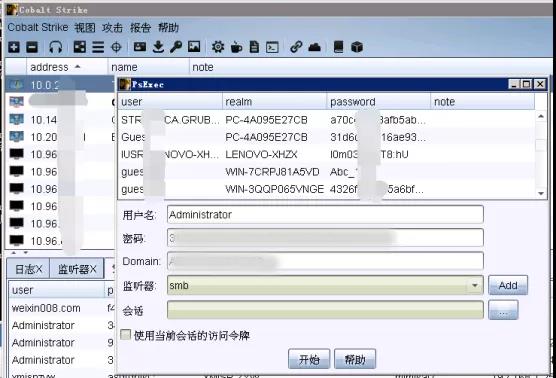Click the coffee cup Java icon
The height and width of the screenshot is (378, 556).
[236, 47]
